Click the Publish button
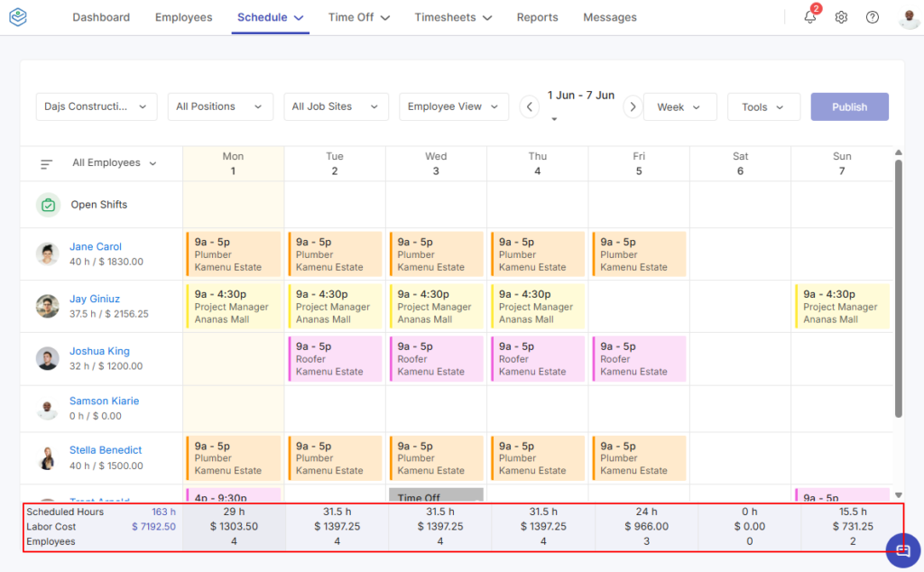 tap(849, 106)
